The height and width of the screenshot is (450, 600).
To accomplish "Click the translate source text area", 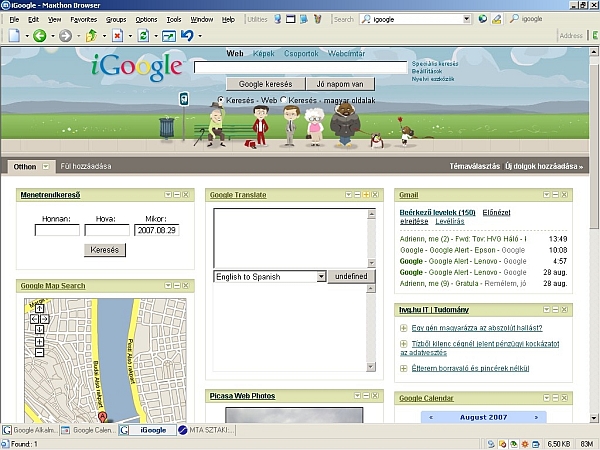I will point(290,238).
